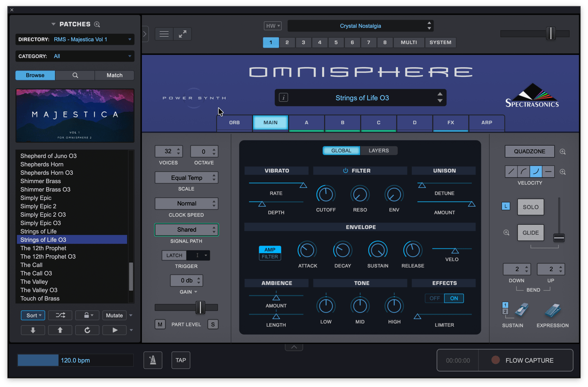The image size is (588, 387).
Task: Zoom into Quadzone with magnifier icon
Action: coord(563,152)
